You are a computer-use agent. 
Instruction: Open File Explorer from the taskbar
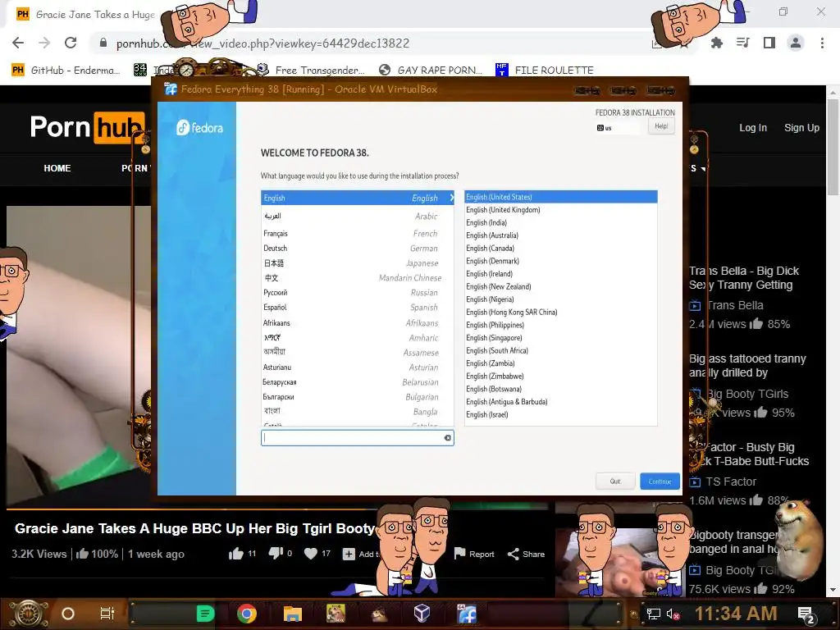coord(293,614)
